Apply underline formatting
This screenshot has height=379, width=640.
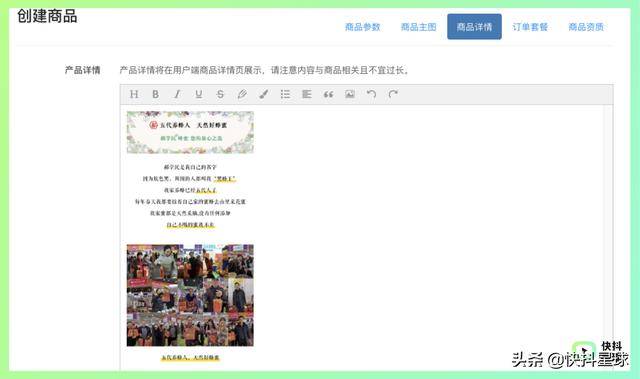199,94
